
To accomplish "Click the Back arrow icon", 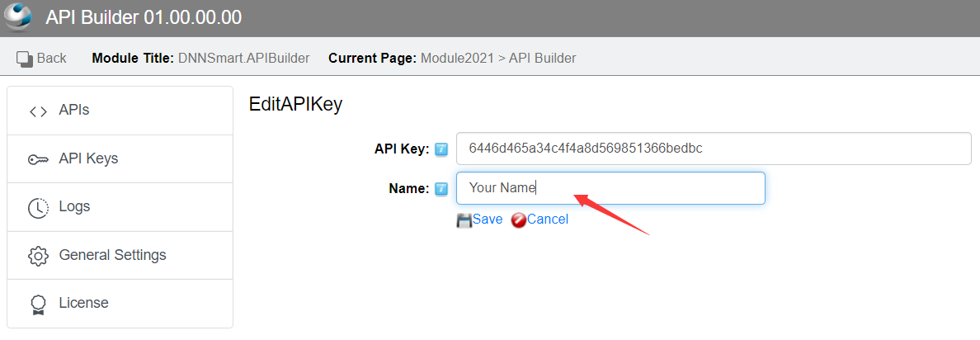I will pos(25,59).
